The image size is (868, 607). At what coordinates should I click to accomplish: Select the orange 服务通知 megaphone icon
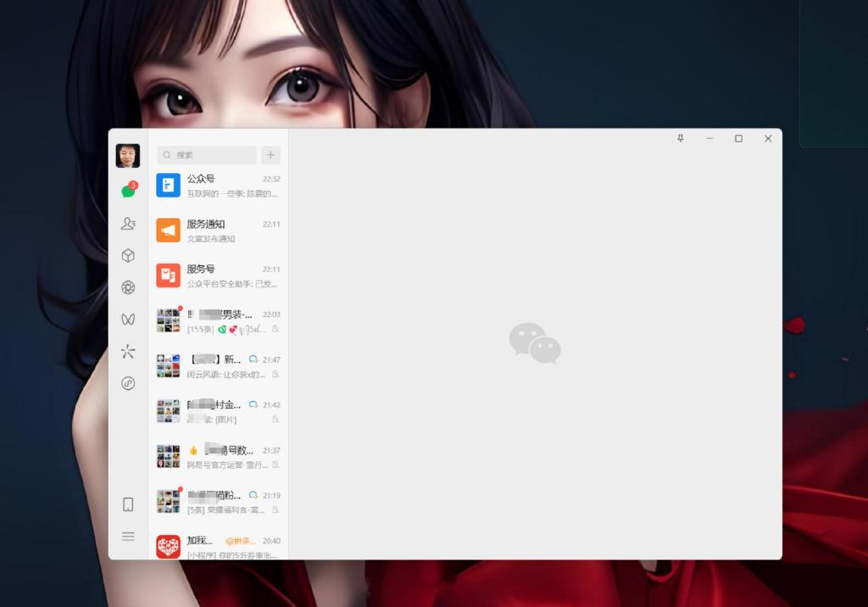[169, 231]
